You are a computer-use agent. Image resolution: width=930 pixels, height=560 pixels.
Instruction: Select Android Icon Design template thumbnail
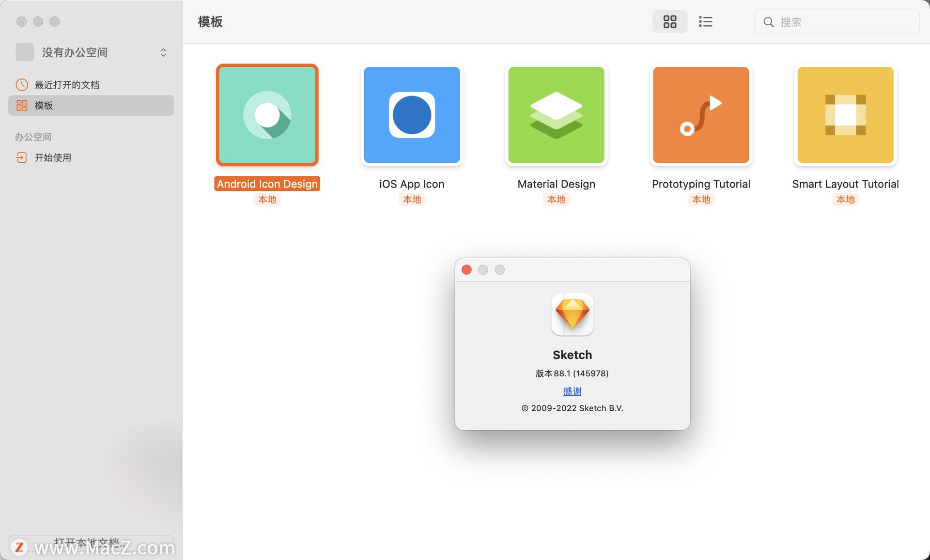(267, 115)
